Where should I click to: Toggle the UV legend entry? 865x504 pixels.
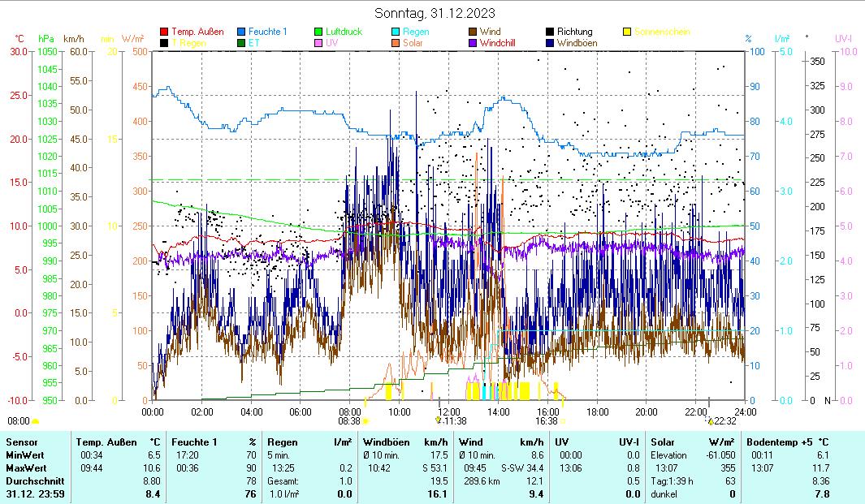click(331, 43)
